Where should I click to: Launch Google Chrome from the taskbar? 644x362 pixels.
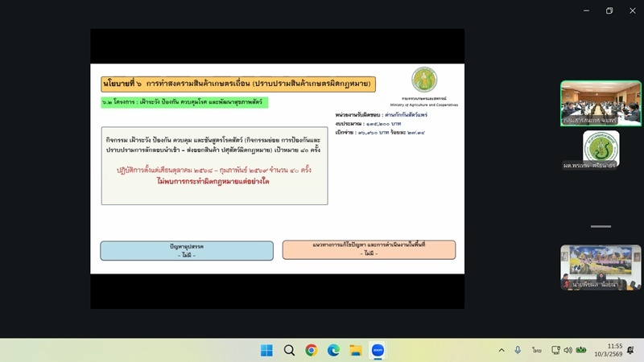pos(311,350)
